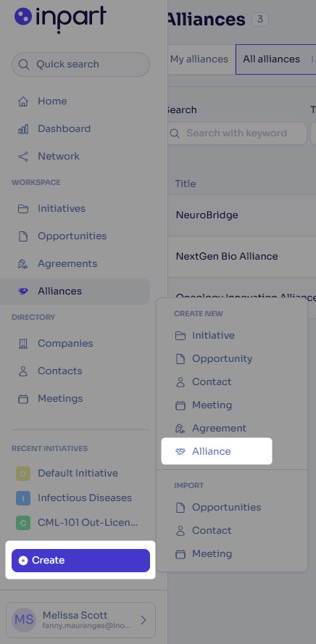The height and width of the screenshot is (644, 316).
Task: Click the Quick search field
Action: [x=81, y=65]
